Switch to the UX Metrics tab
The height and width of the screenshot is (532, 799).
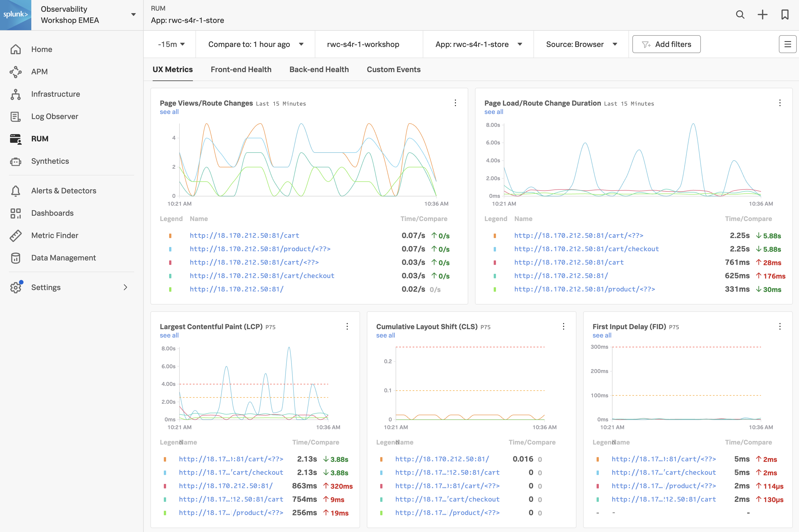[172, 69]
